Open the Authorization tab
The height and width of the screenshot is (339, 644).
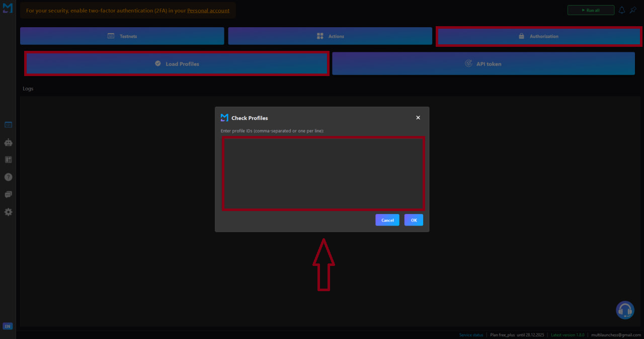(x=538, y=36)
